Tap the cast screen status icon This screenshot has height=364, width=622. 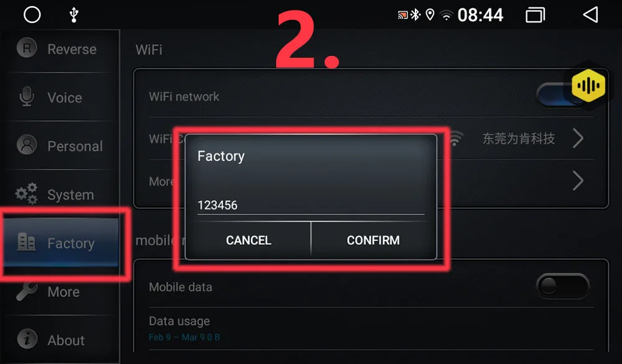402,16
